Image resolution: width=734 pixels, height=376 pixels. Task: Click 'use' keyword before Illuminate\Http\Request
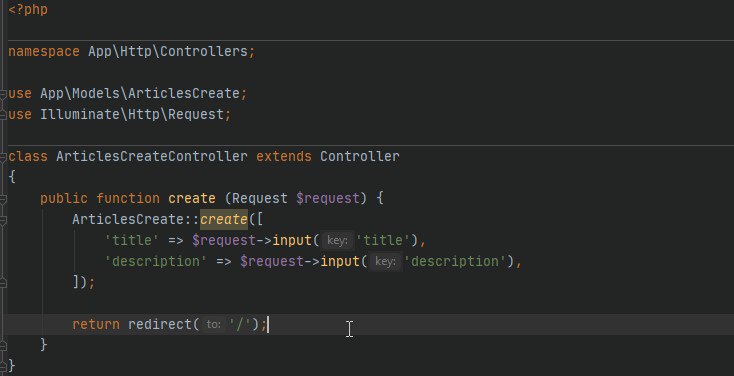pyautogui.click(x=20, y=115)
